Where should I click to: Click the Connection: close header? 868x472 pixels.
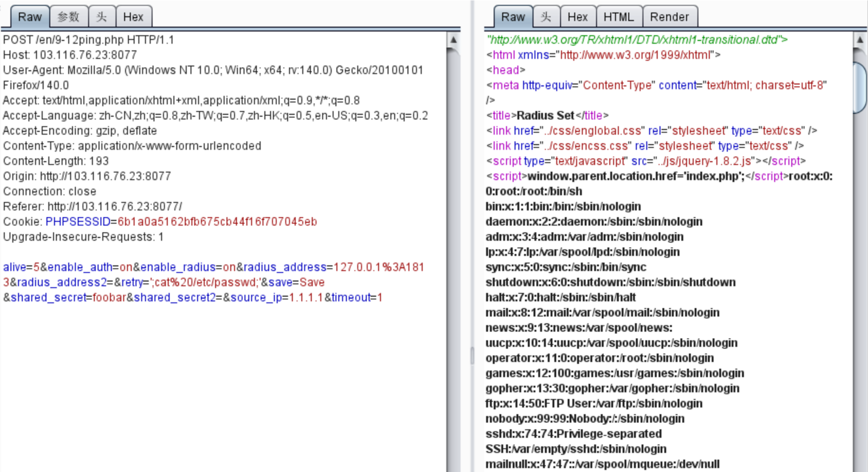coord(50,192)
